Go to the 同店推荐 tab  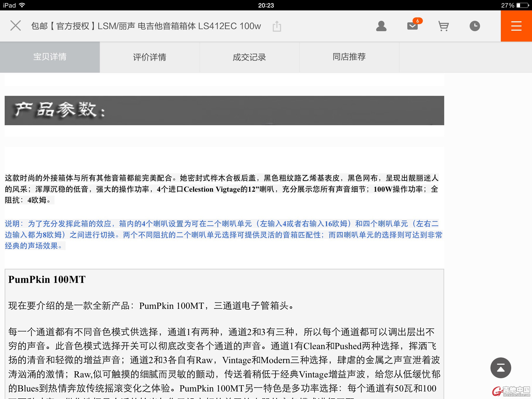point(349,57)
